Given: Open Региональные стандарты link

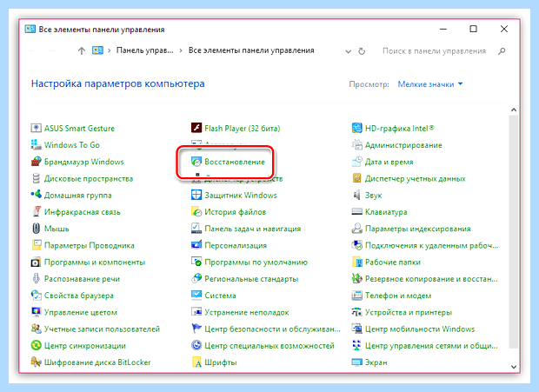Looking at the screenshot, I should point(251,279).
